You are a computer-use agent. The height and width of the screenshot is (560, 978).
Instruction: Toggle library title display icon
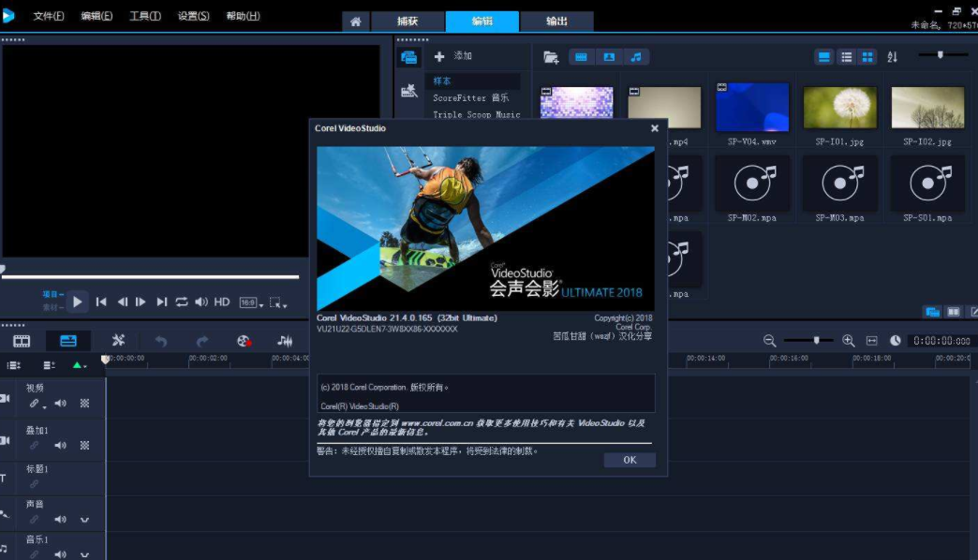point(824,57)
